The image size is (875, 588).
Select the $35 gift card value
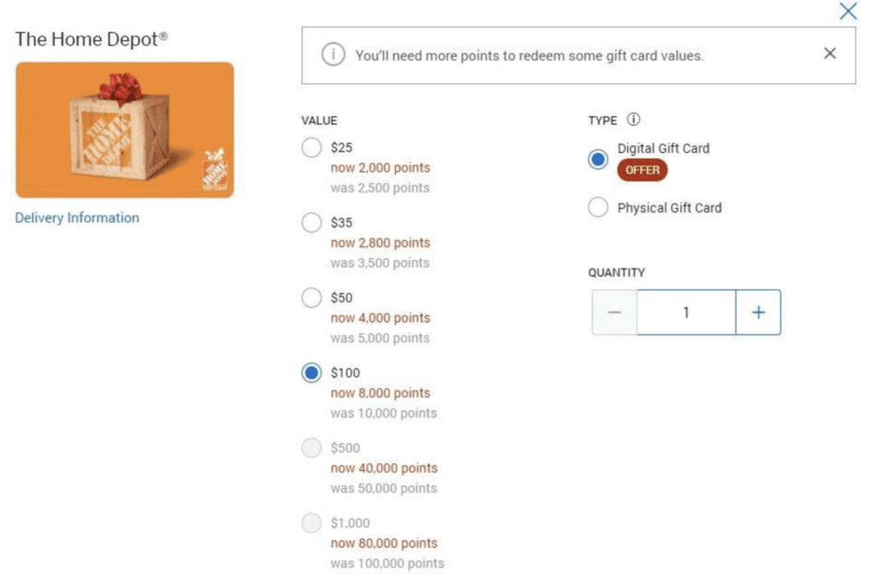tap(312, 223)
